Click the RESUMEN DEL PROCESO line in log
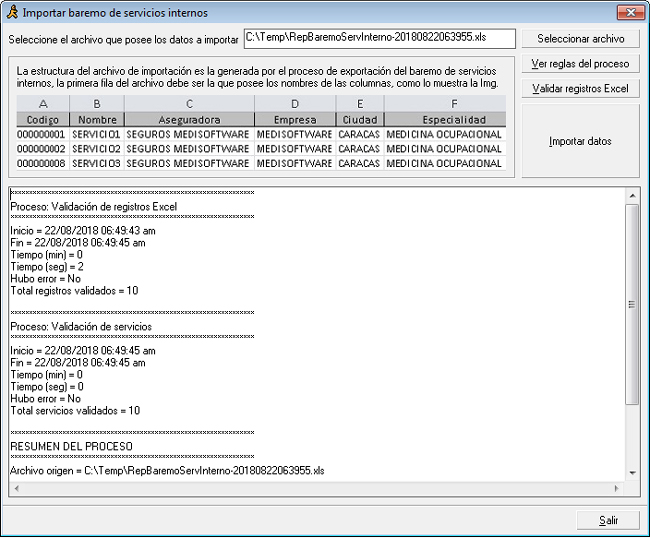This screenshot has height=538, width=650. [x=71, y=446]
